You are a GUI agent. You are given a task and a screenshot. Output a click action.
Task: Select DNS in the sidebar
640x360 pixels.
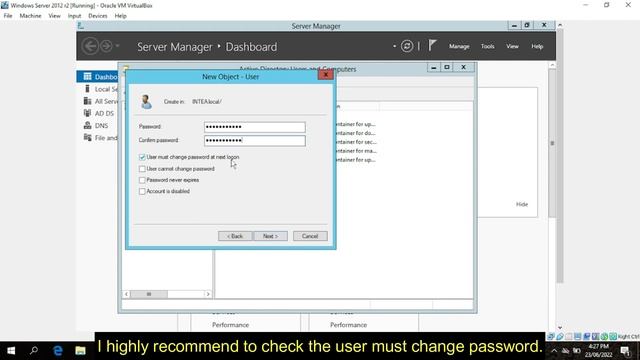(x=96, y=126)
